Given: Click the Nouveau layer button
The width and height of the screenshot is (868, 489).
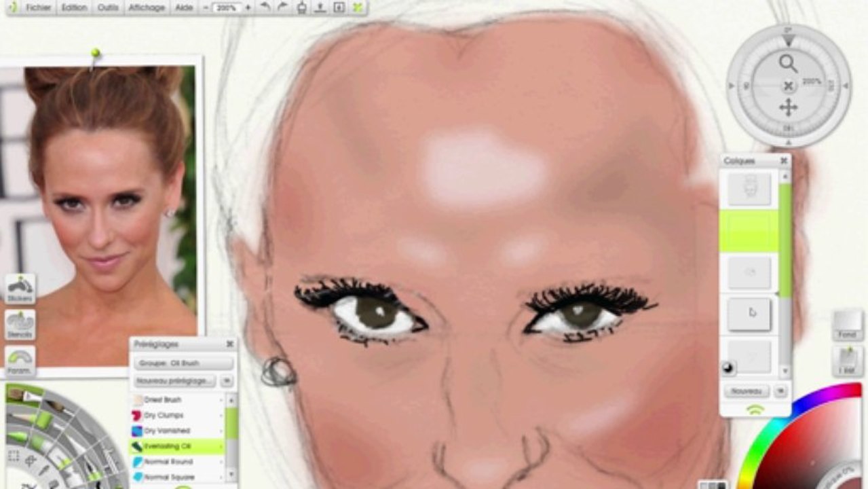Looking at the screenshot, I should (x=747, y=391).
